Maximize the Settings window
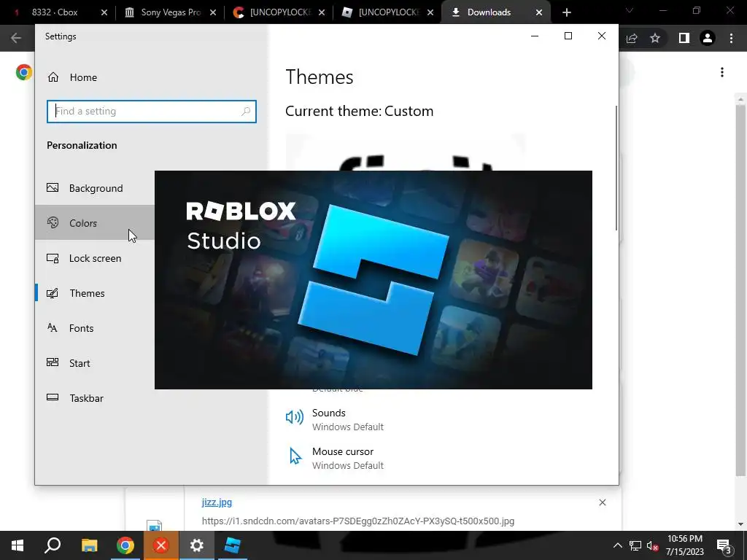The image size is (747, 560). coord(568,36)
